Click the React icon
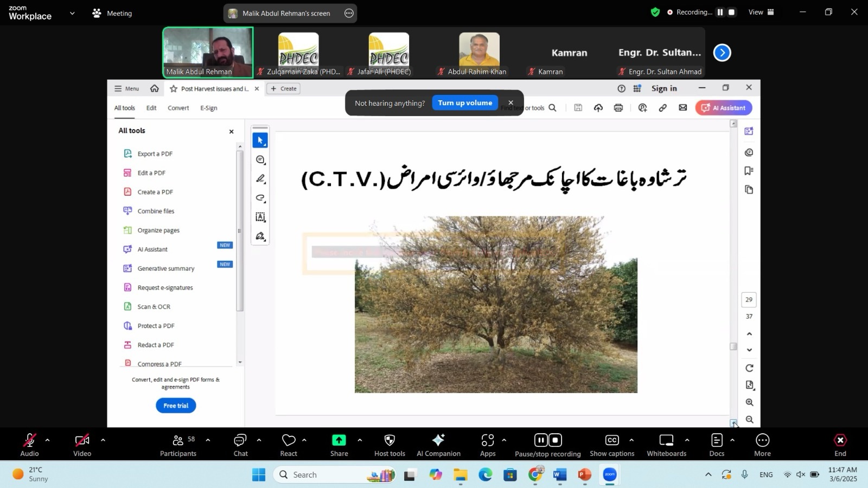 tap(289, 440)
